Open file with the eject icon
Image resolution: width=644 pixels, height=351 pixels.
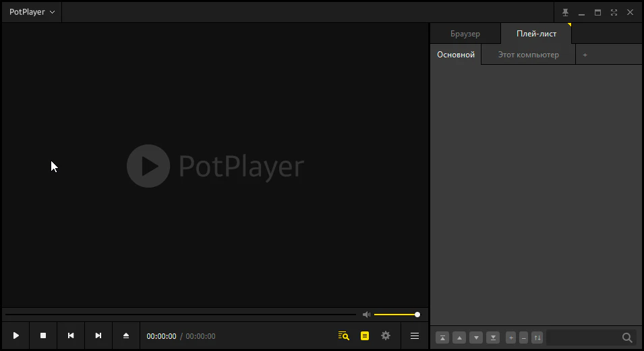[x=126, y=335]
